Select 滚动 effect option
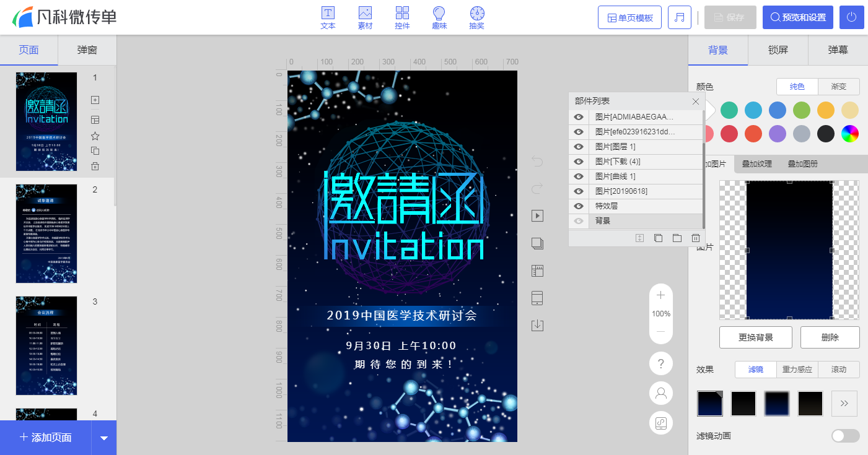 838,370
